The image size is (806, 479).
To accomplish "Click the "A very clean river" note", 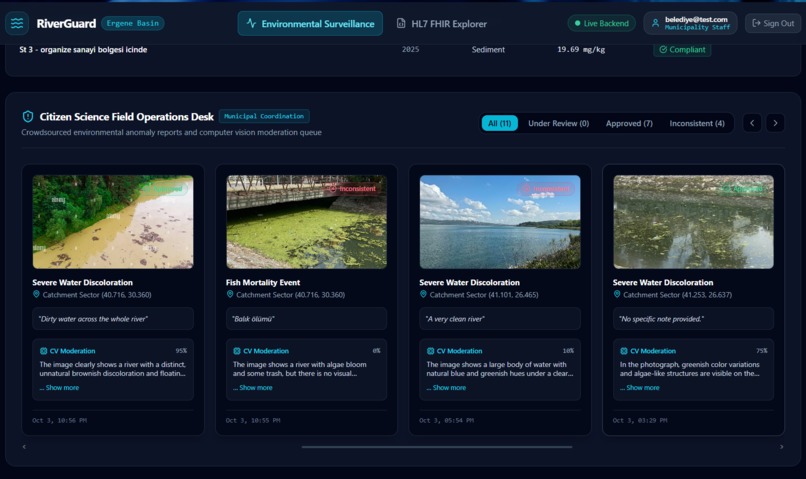I will [x=500, y=319].
